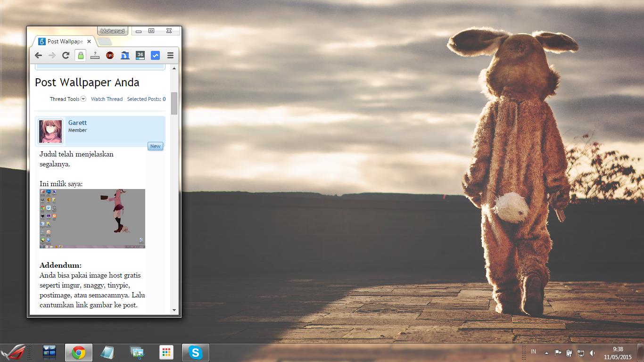
Task: Click the 'Addendum:' bold text
Action: click(60, 265)
